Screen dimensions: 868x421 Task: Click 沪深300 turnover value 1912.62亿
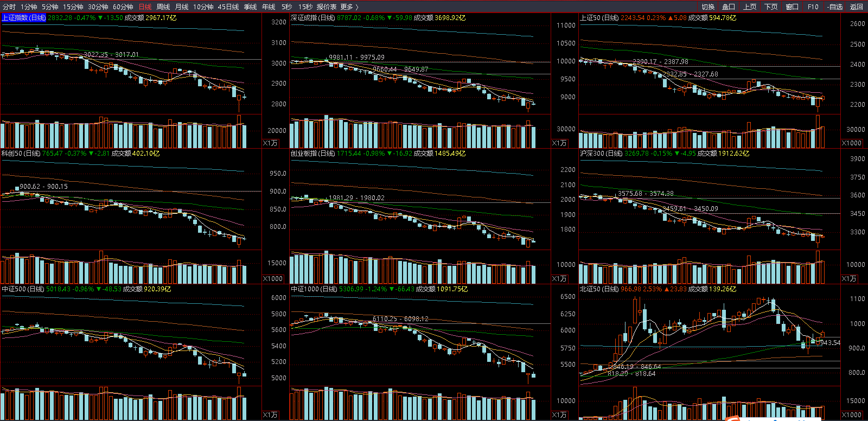click(733, 154)
